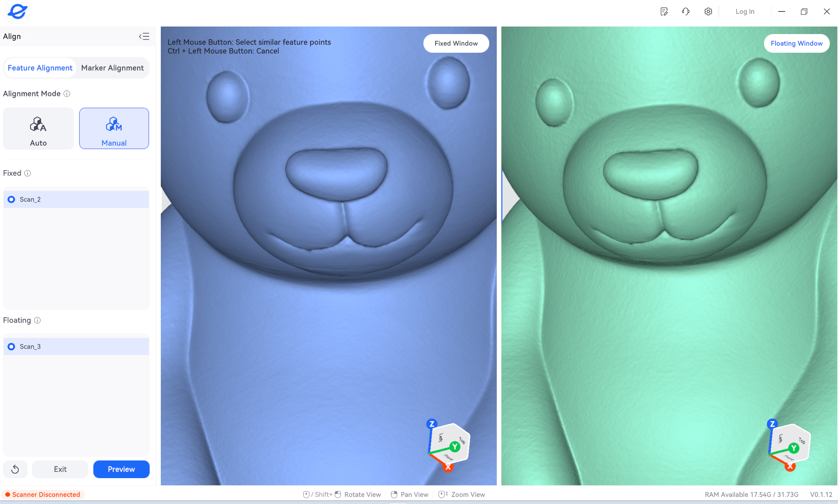Open the feedback notes icon

664,11
